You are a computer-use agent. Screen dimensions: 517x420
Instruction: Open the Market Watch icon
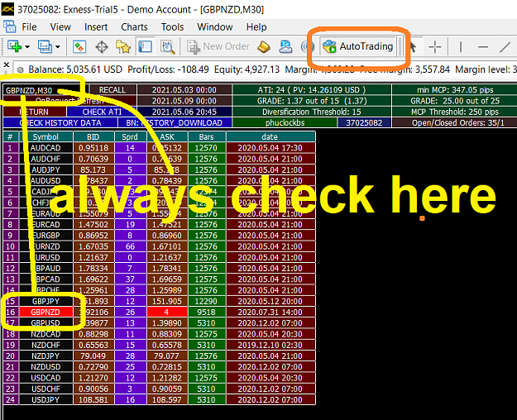coord(79,46)
